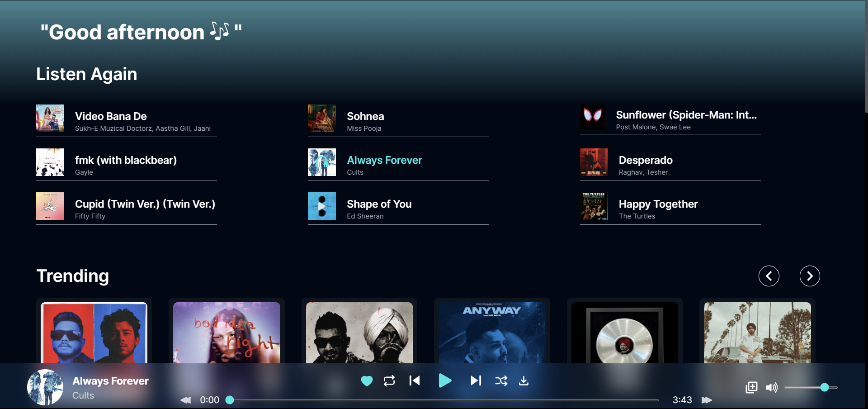Click the now-playing artist Cults
The width and height of the screenshot is (868, 409).
coord(83,395)
